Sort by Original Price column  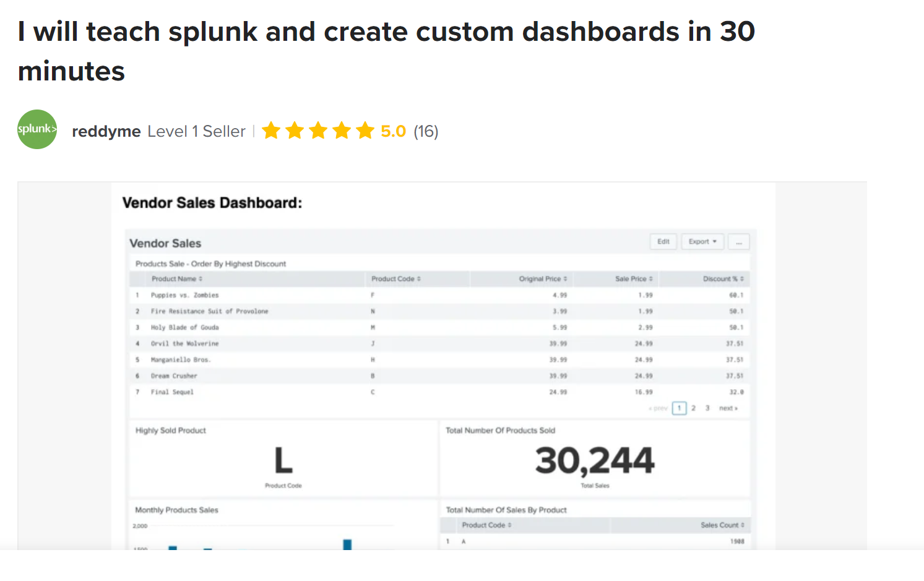coord(543,279)
